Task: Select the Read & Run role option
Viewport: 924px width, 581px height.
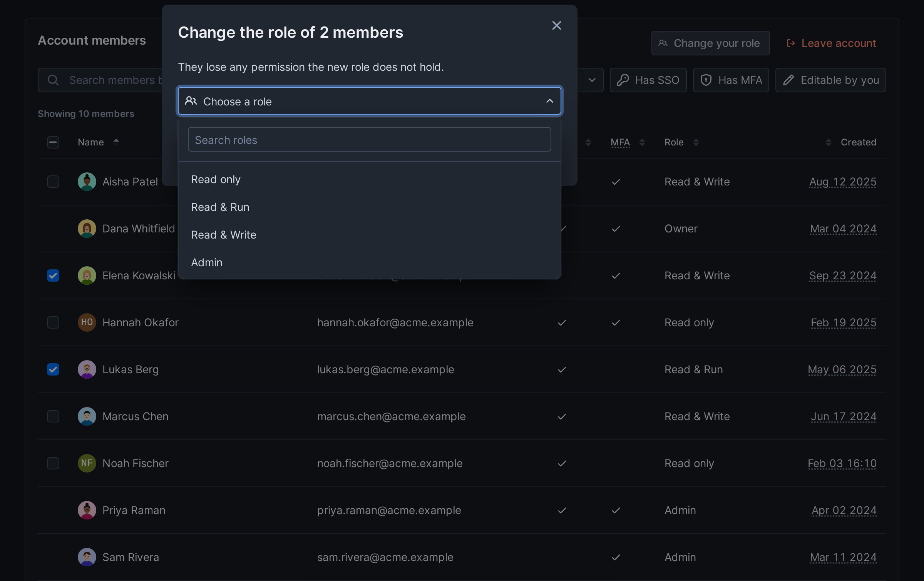Action: pos(369,207)
